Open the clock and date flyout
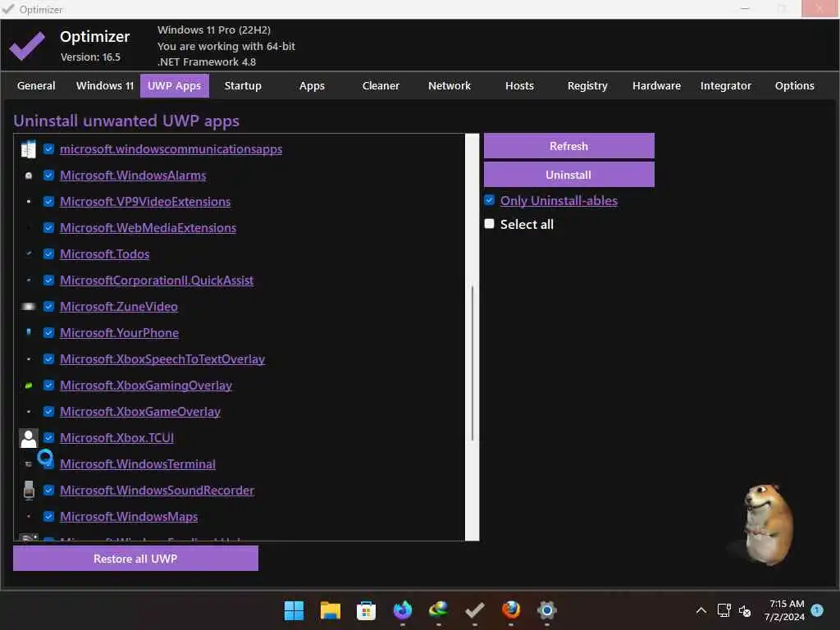840x630 pixels. pyautogui.click(x=784, y=610)
